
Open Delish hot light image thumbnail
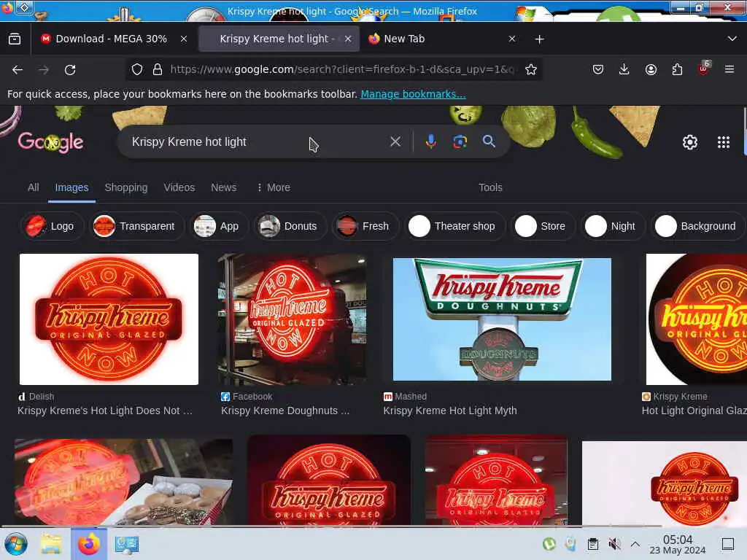click(x=109, y=319)
